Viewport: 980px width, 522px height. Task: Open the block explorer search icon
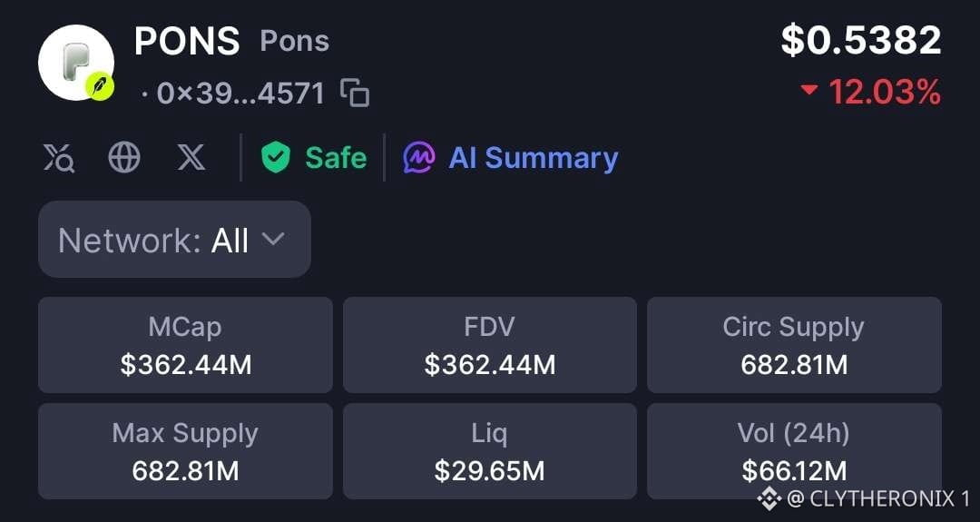point(59,158)
